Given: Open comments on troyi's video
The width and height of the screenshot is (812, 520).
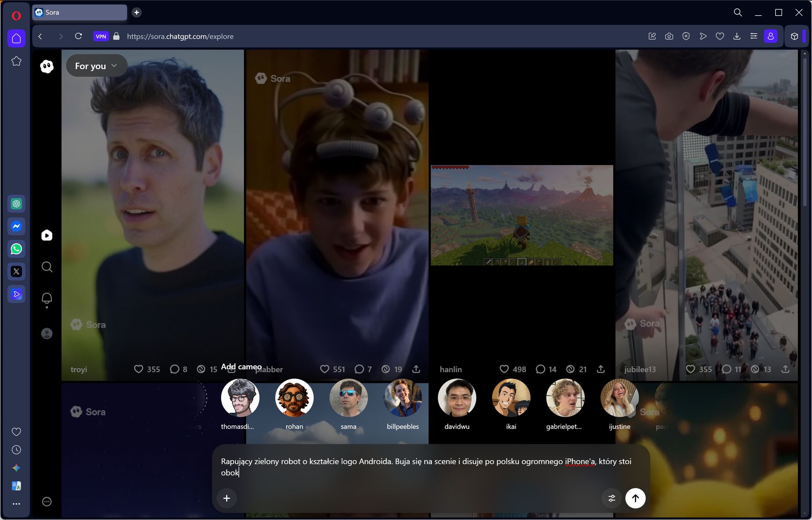Looking at the screenshot, I should coord(175,369).
